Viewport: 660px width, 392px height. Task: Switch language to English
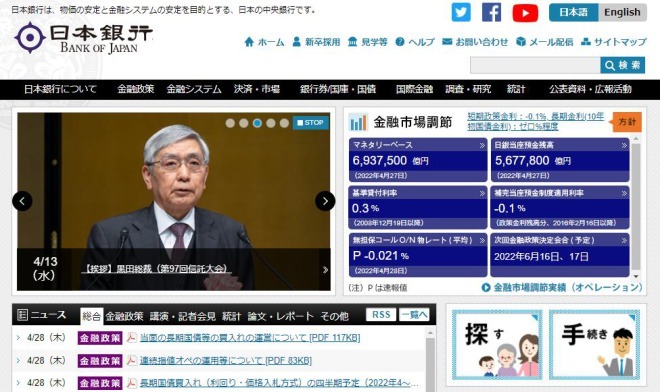622,12
